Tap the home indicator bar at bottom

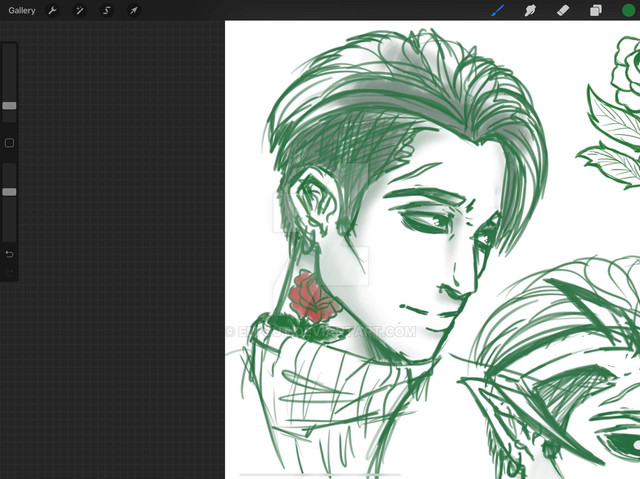pyautogui.click(x=320, y=474)
